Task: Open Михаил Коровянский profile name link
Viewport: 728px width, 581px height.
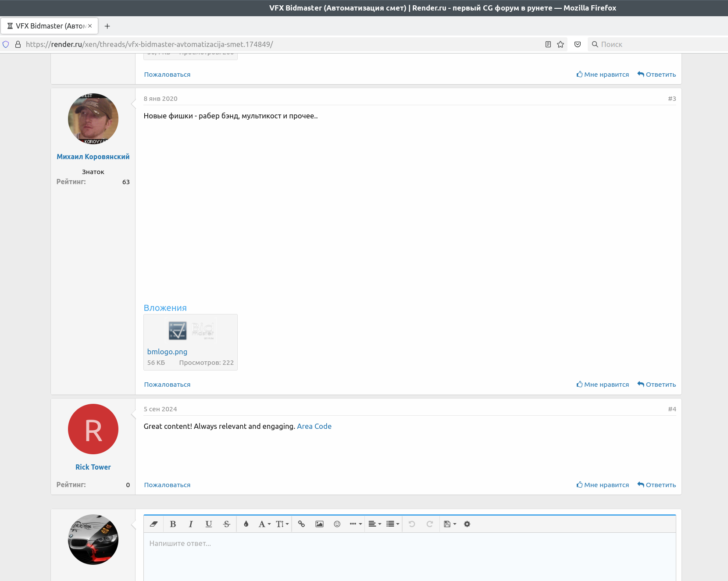Action: (93, 157)
